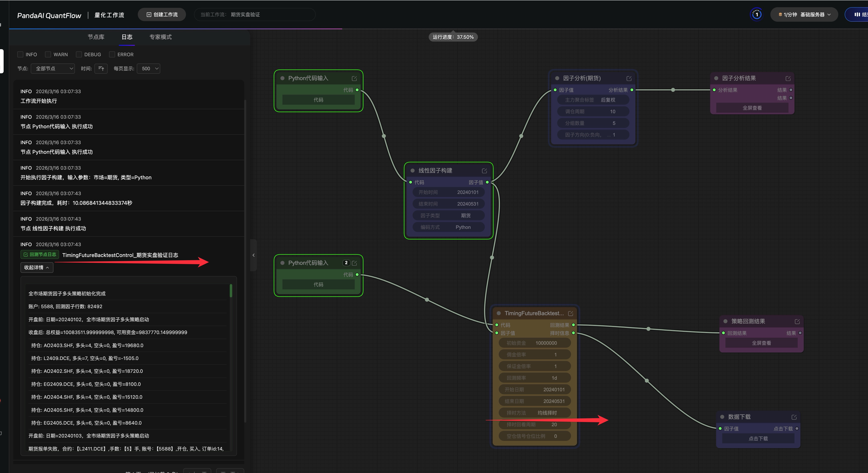
Task: Collapse 线性因子构建 node via its title dot
Action: point(413,171)
